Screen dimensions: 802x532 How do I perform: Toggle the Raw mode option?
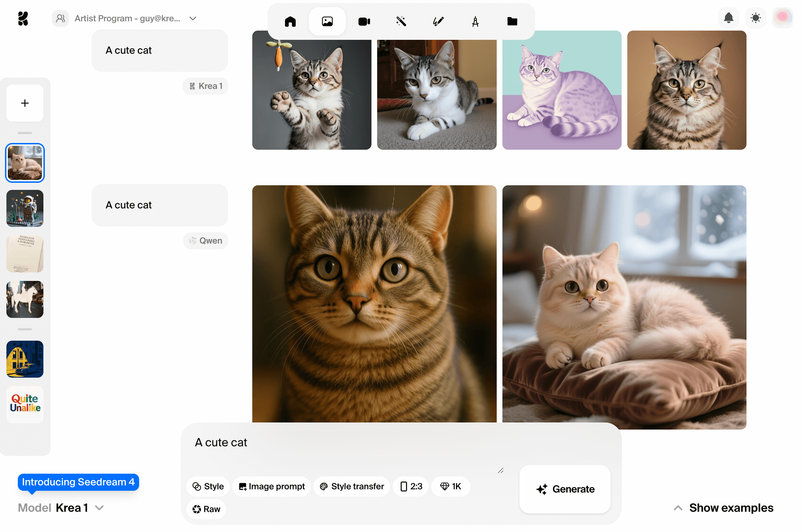click(x=206, y=509)
